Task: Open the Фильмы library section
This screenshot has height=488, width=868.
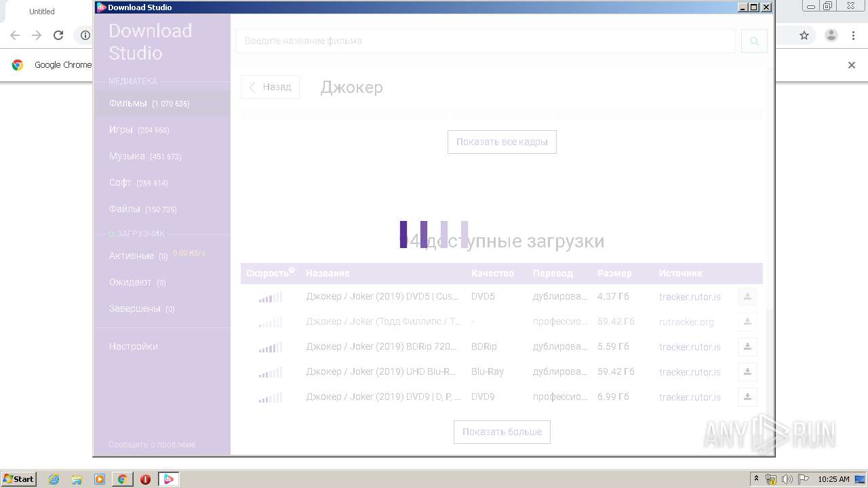Action: coord(162,104)
